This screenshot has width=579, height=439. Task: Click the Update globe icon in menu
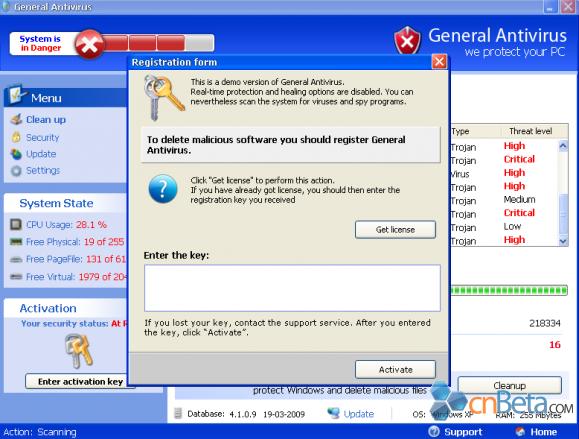pos(16,154)
